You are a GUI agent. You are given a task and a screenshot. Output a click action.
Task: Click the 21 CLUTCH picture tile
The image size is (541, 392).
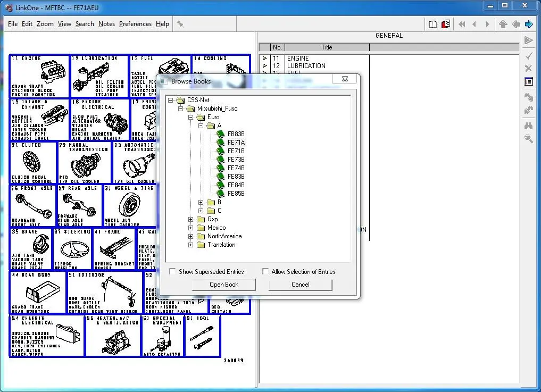click(x=33, y=163)
